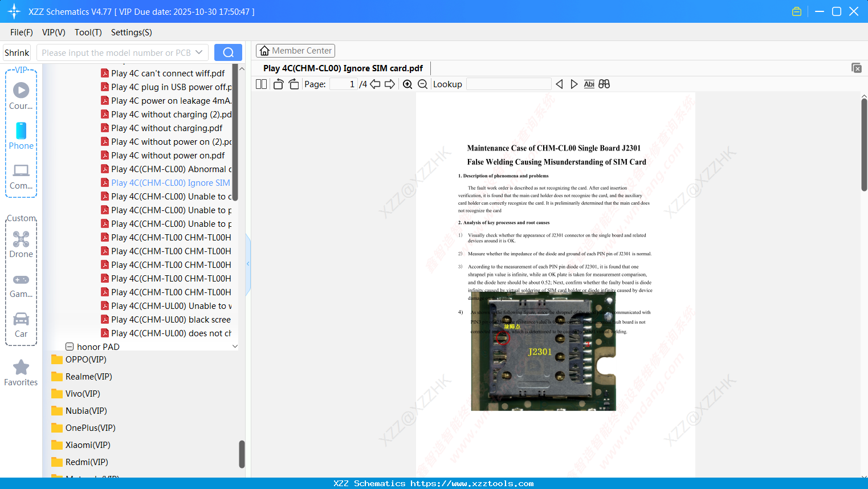
Task: Click the binoculars search icon
Action: [604, 84]
